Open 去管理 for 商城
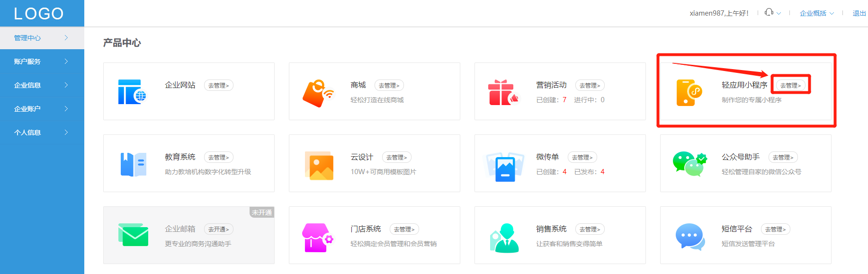 click(389, 86)
